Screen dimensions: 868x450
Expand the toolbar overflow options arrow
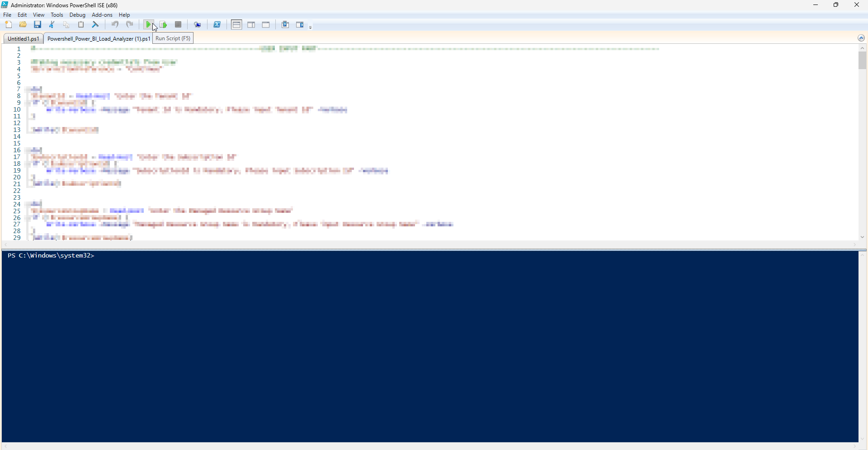tap(311, 28)
